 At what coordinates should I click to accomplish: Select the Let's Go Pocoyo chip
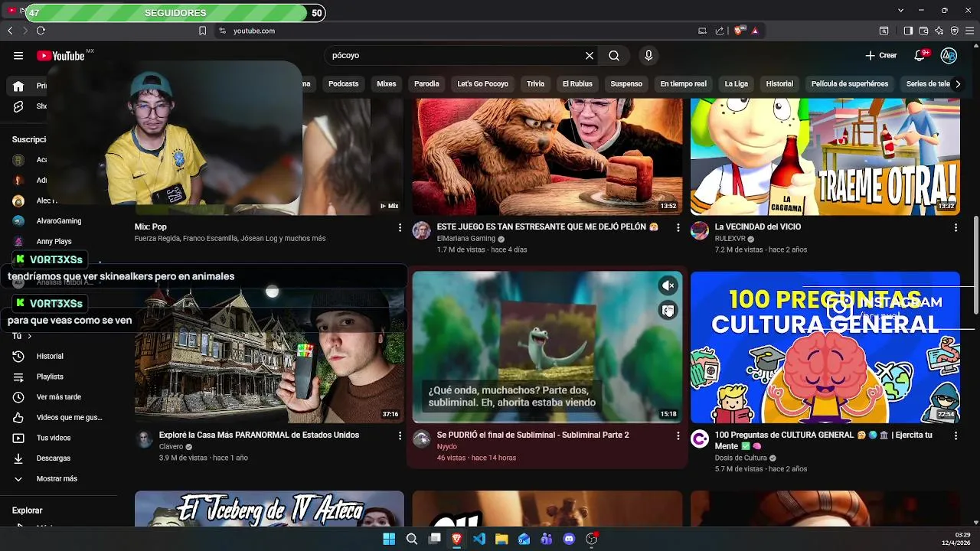(x=482, y=84)
